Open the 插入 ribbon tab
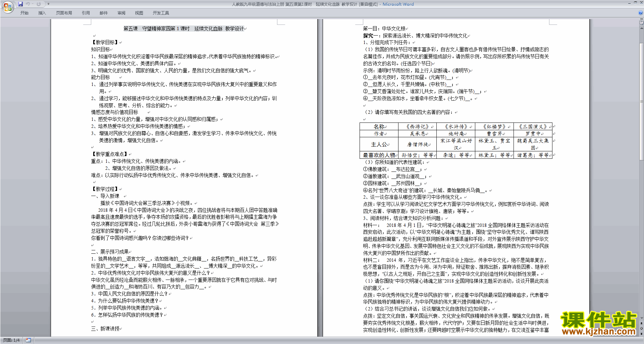 (x=42, y=13)
